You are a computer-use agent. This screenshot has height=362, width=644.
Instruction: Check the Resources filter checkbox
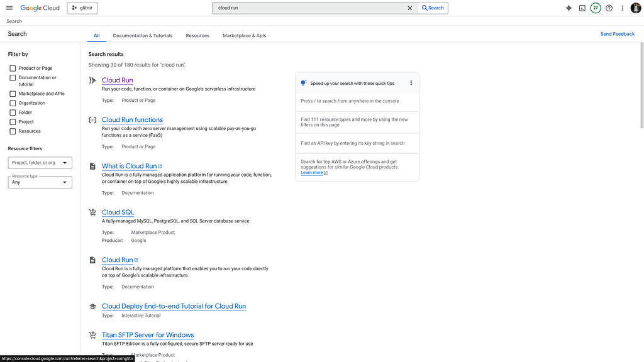(13, 131)
